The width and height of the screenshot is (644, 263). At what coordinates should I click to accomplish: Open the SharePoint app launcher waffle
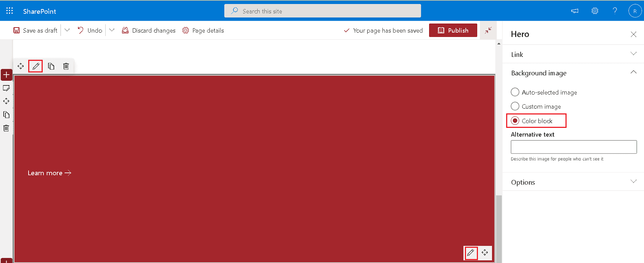10,11
